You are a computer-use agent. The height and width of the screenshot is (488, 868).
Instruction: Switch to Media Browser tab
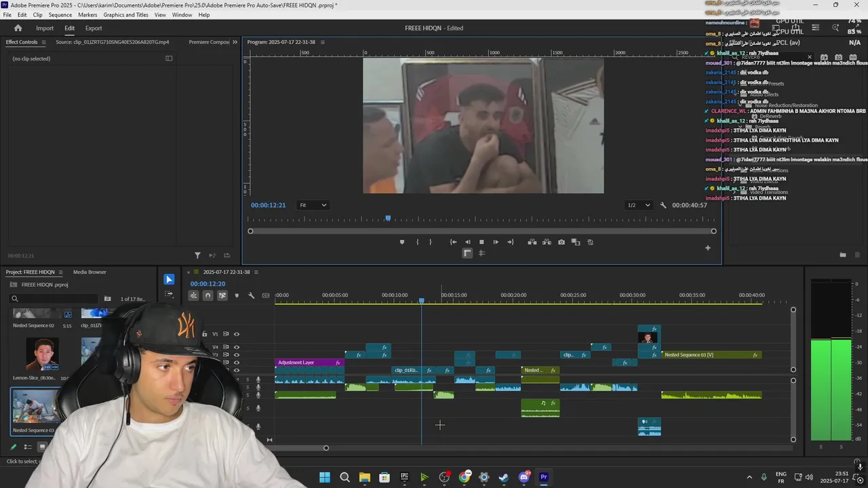coord(90,272)
